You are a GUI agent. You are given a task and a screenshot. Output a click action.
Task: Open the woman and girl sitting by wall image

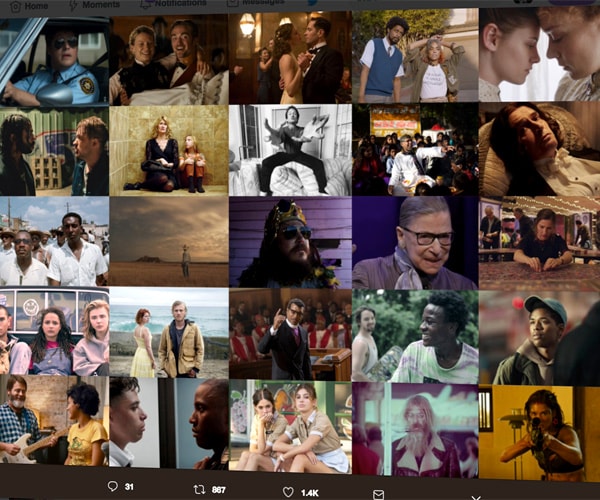(169, 151)
